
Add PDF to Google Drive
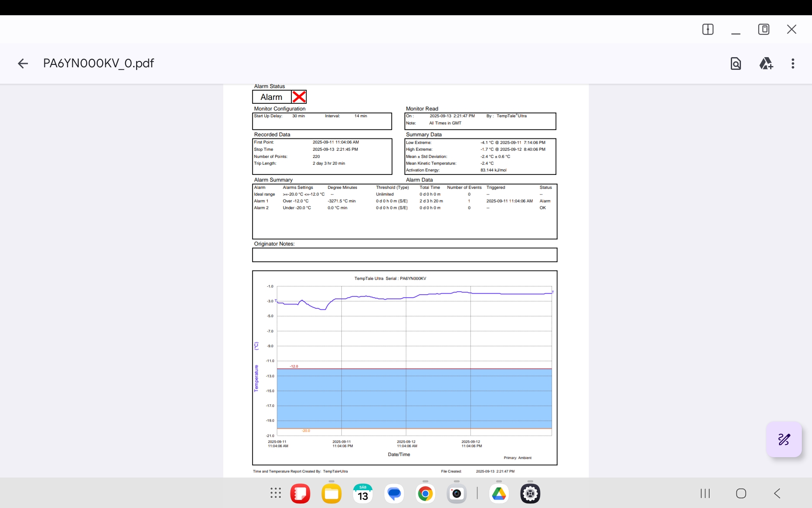pos(766,63)
